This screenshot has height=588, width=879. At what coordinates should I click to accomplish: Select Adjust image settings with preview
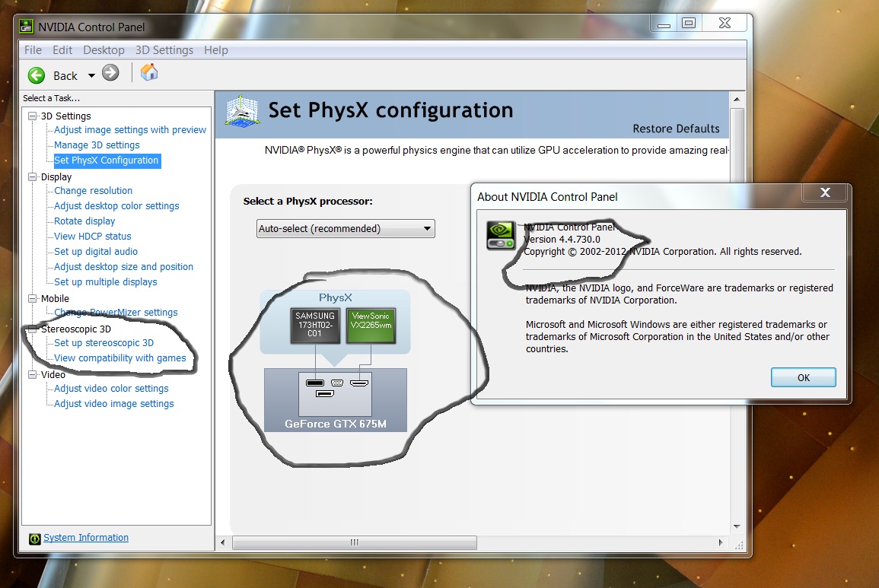coord(130,129)
